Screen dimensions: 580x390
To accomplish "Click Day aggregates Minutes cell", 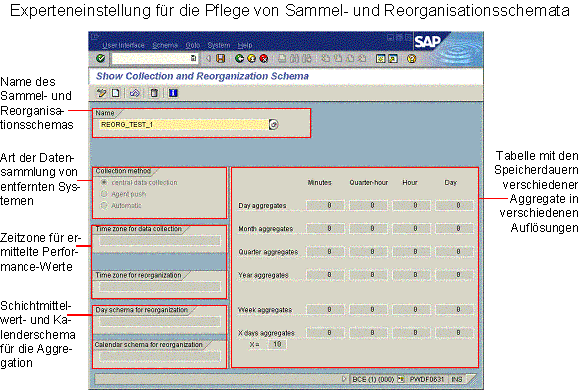I will tap(325, 205).
